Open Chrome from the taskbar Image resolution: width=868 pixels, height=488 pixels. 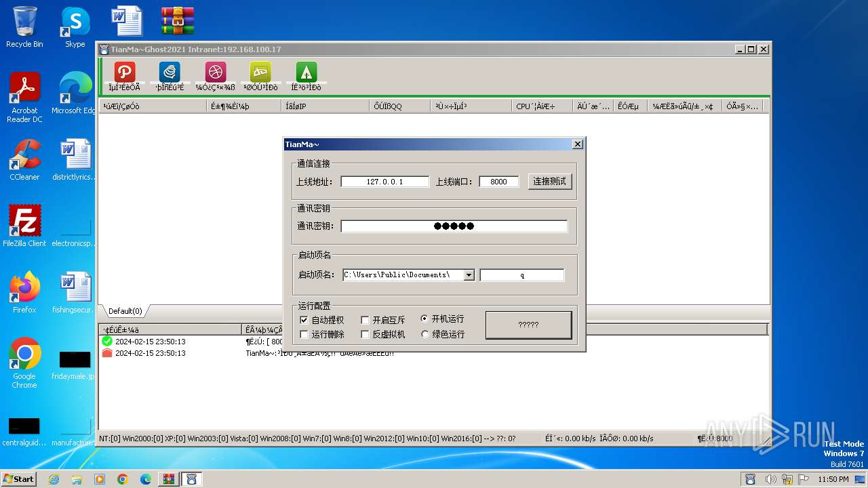pos(122,479)
